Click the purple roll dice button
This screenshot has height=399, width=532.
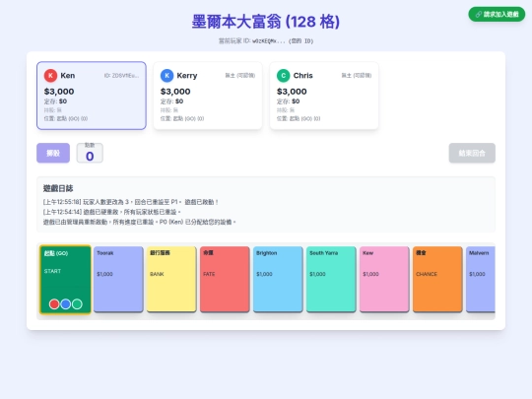pyautogui.click(x=53, y=153)
